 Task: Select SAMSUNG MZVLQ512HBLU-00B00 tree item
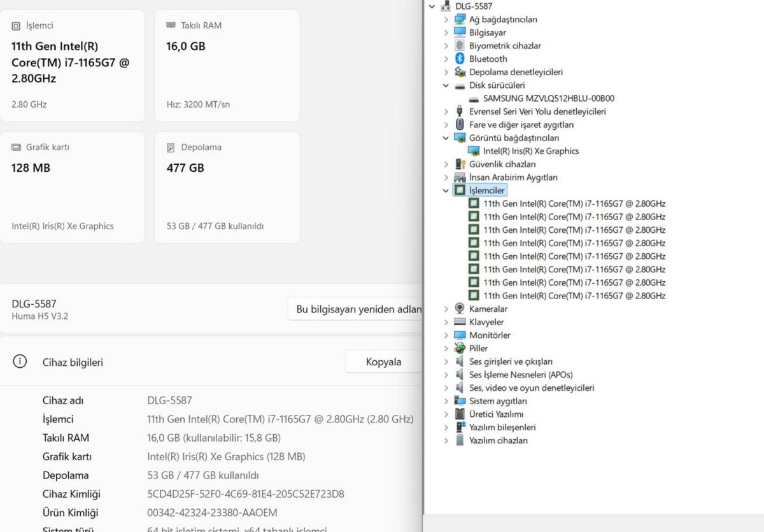(549, 99)
